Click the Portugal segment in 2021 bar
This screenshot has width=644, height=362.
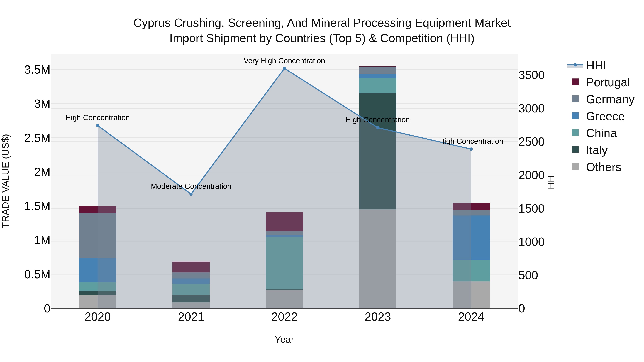[191, 267]
